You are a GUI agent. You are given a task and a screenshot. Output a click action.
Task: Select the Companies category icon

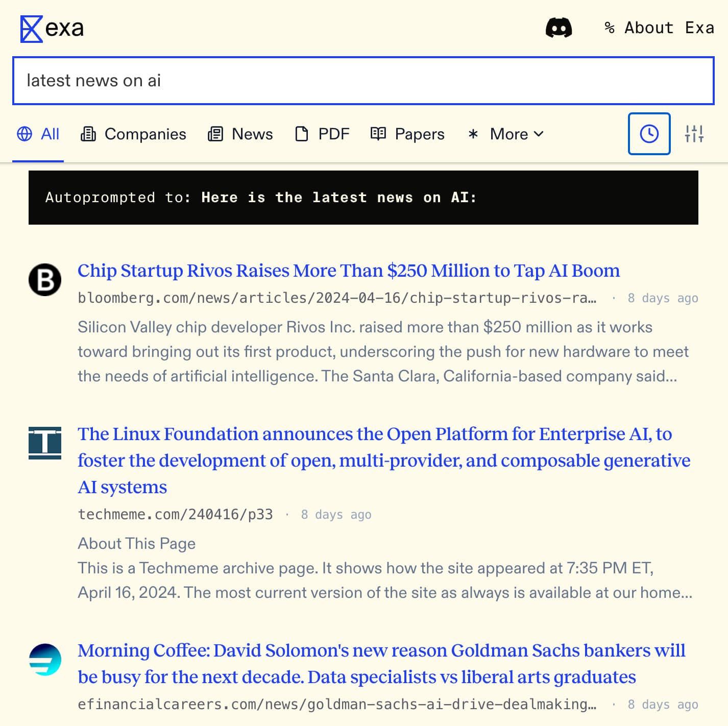pyautogui.click(x=88, y=134)
